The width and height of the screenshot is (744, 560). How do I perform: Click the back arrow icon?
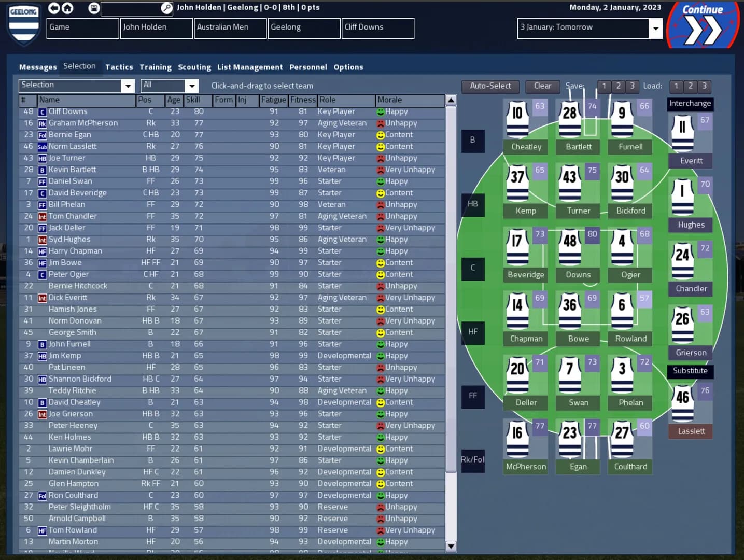coord(54,8)
